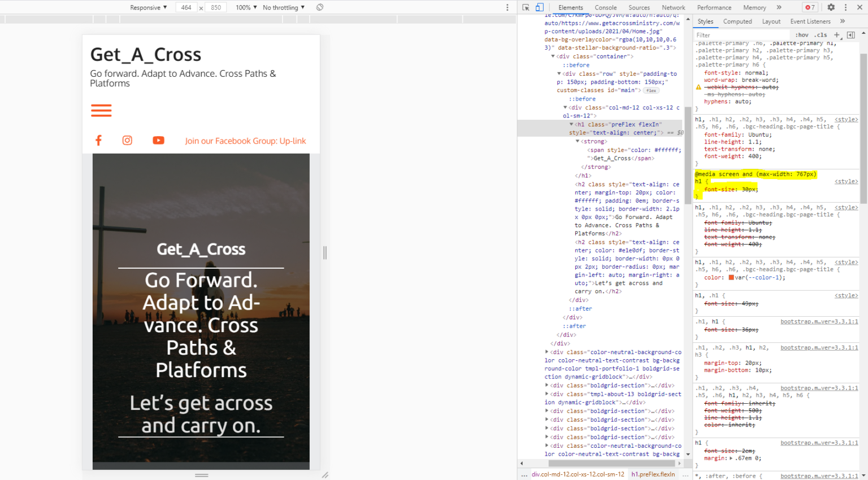Click the device viewport right edge handle

[x=325, y=252]
